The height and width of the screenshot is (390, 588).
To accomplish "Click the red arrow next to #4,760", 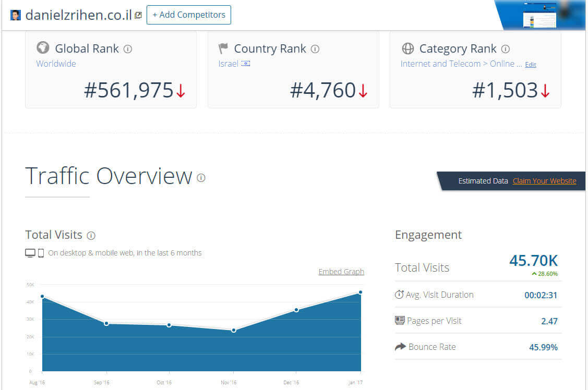I will (x=363, y=91).
